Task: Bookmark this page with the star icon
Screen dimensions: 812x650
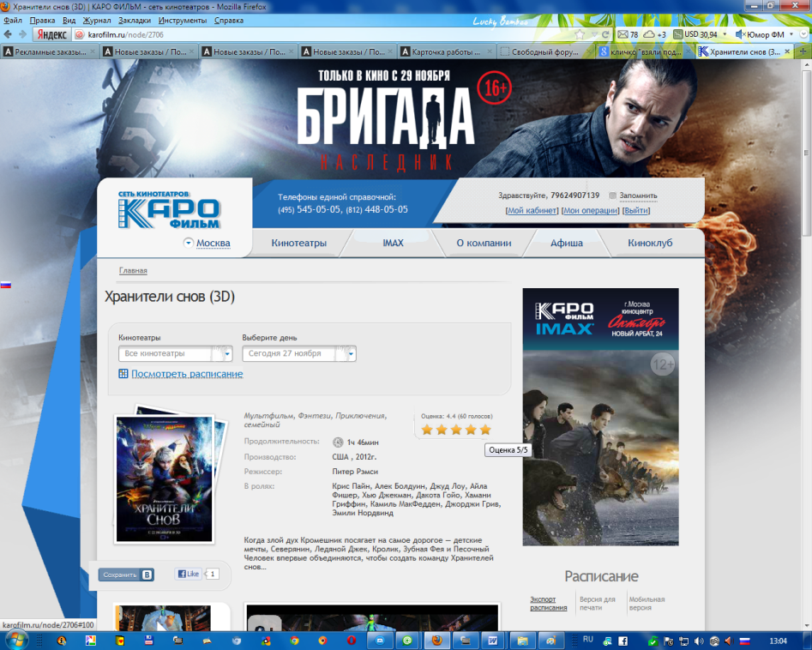Action: tap(580, 34)
